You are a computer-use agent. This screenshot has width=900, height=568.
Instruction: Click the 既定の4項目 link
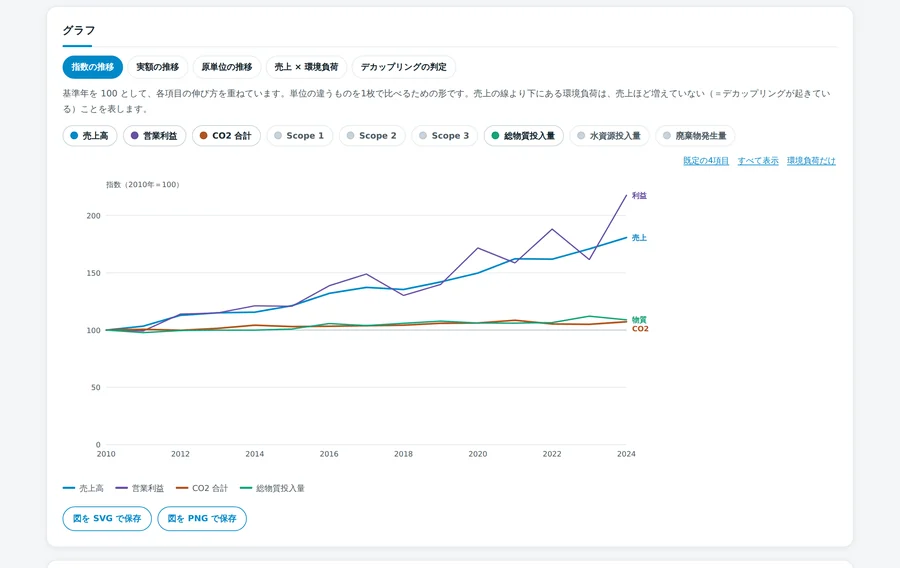tap(705, 161)
